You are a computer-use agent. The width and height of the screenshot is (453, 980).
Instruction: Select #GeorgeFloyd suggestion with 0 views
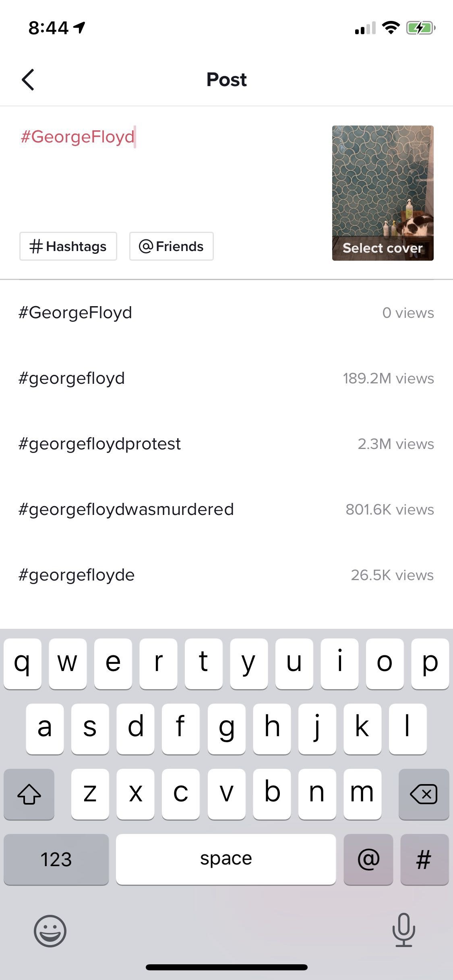point(225,313)
